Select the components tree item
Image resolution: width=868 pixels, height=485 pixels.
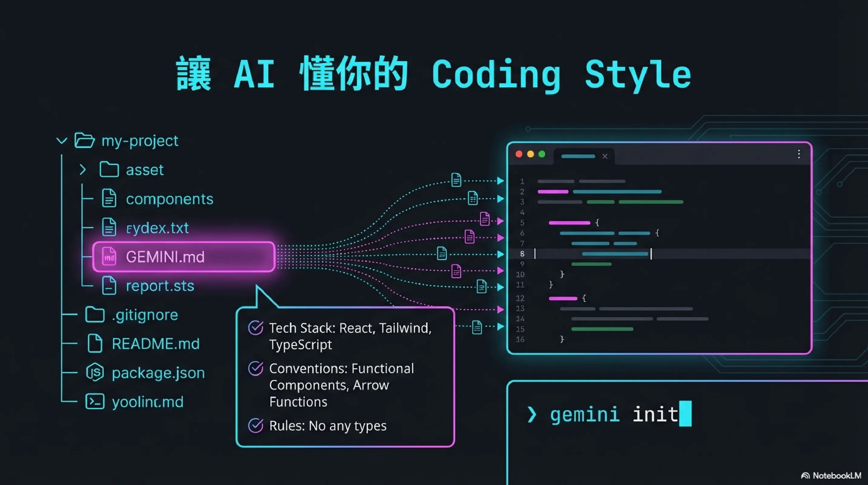(x=169, y=199)
